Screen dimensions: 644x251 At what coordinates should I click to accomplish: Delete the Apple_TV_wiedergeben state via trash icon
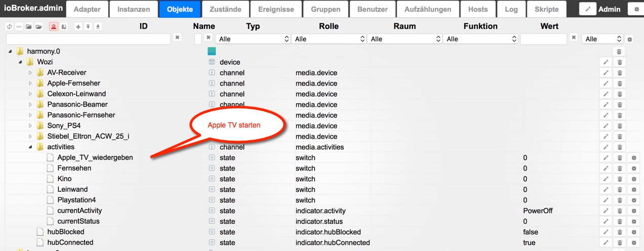(619, 158)
